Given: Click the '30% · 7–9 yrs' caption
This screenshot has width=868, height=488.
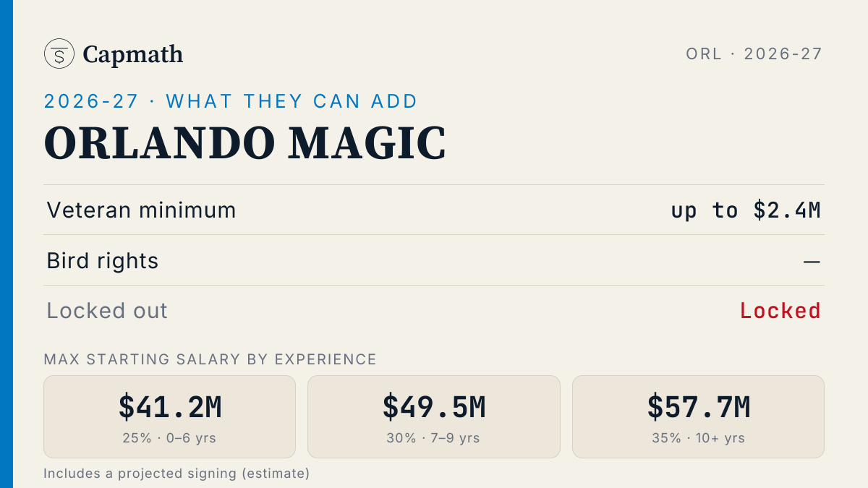Looking at the screenshot, I should pyautogui.click(x=434, y=438).
